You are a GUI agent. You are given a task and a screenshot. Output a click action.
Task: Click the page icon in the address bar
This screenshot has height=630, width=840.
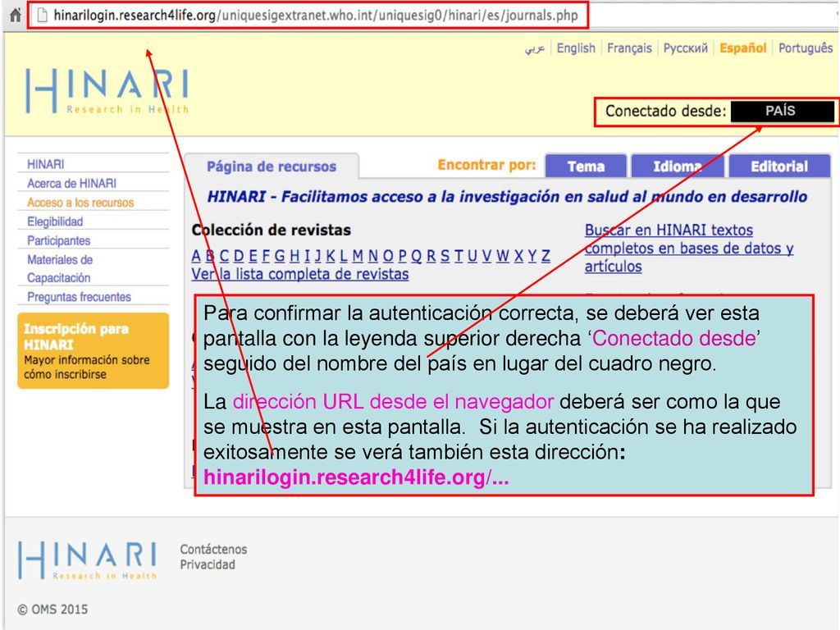click(42, 15)
